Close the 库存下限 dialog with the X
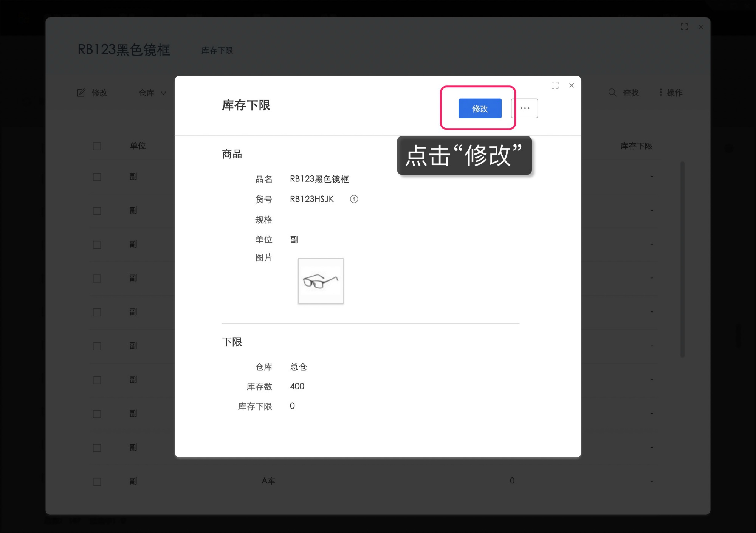 pyautogui.click(x=572, y=85)
